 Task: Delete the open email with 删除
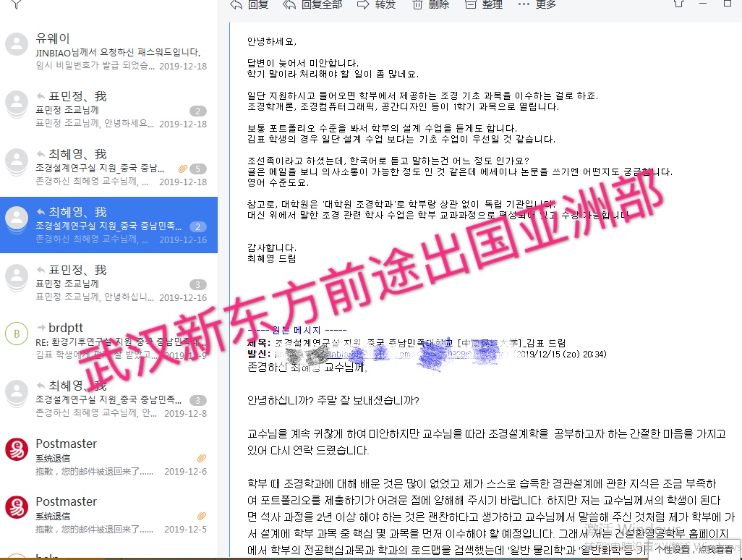430,4
